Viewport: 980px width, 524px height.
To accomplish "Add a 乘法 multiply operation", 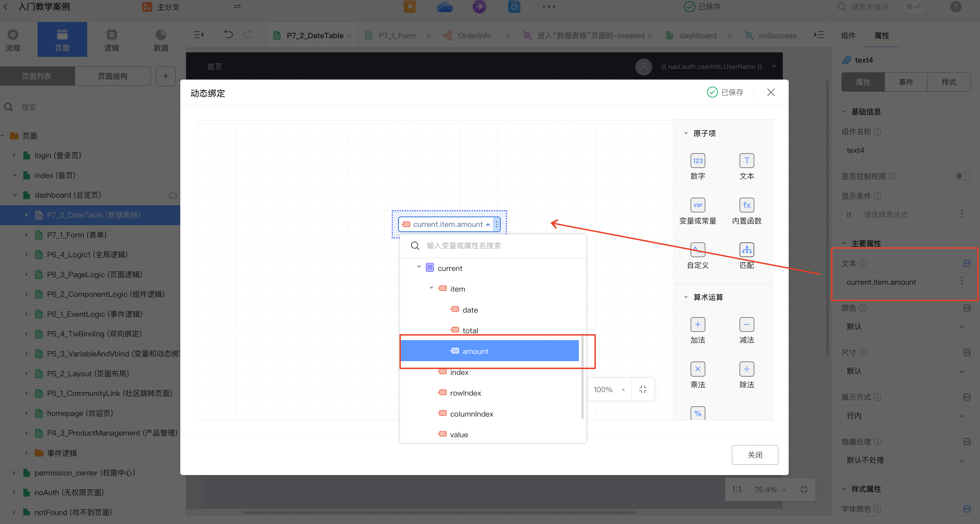I will pos(697,369).
